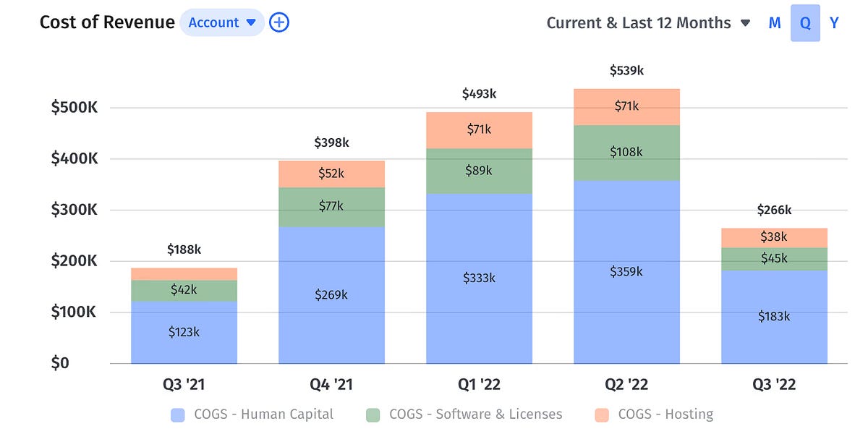The height and width of the screenshot is (434, 868).
Task: Click the $52k orange Hosting segment in Q4 '21
Action: point(331,172)
